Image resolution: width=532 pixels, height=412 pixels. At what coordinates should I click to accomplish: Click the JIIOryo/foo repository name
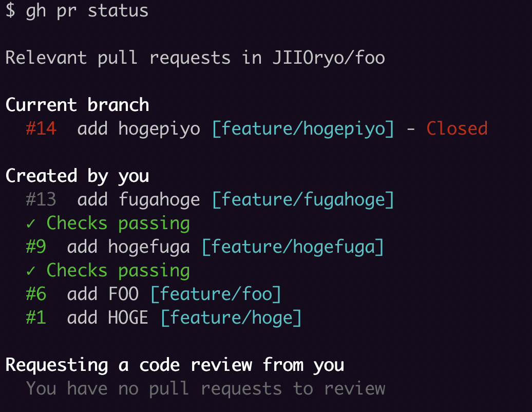click(329, 58)
